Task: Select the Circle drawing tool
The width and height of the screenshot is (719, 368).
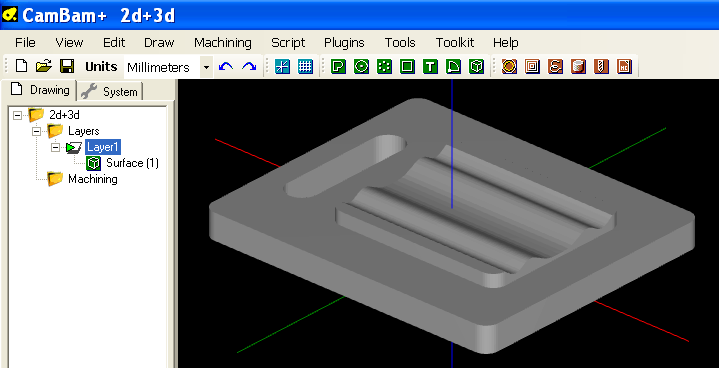Action: tap(362, 66)
